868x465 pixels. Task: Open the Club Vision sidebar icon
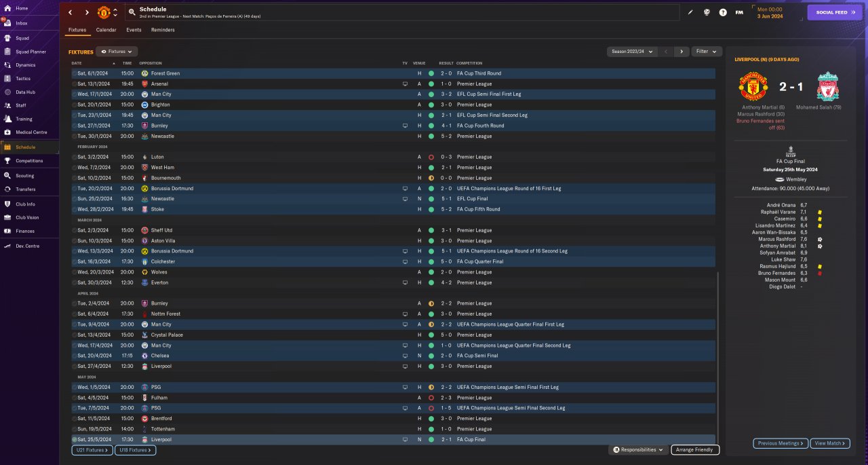tap(7, 217)
